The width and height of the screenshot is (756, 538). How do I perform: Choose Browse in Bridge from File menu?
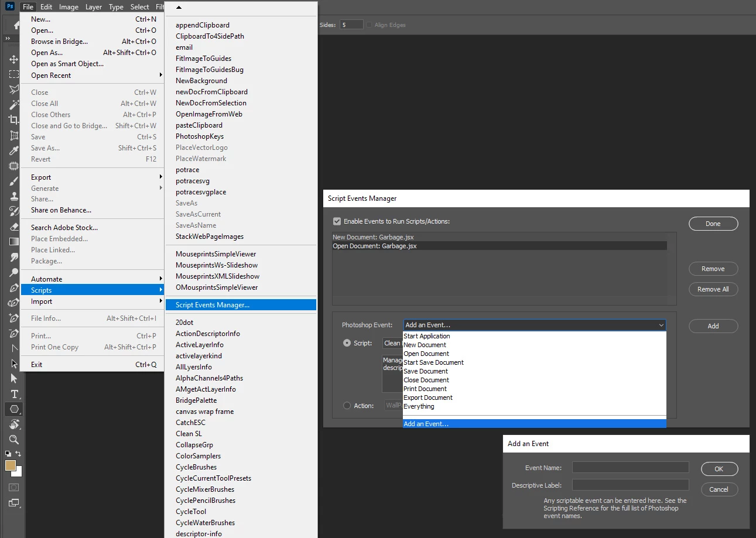point(93,42)
